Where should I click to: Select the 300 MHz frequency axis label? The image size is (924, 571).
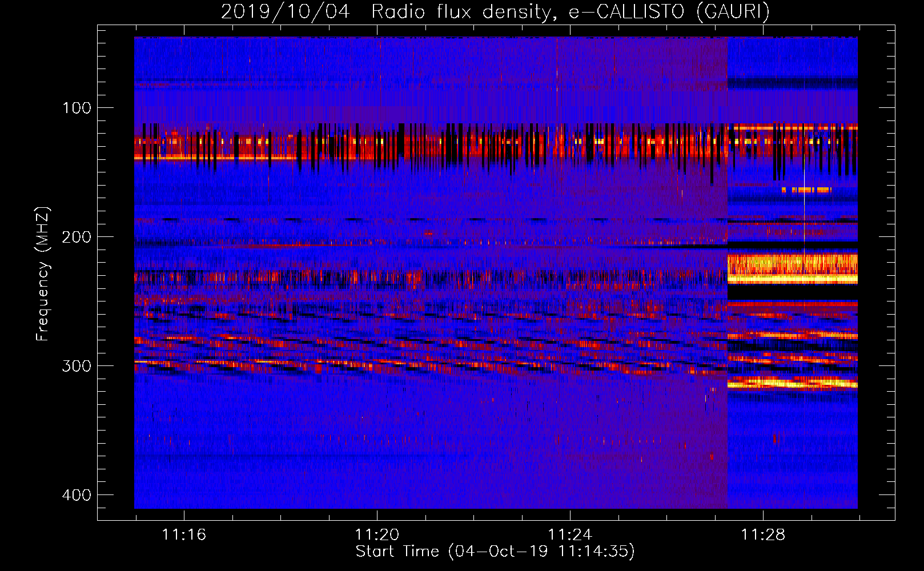point(77,366)
